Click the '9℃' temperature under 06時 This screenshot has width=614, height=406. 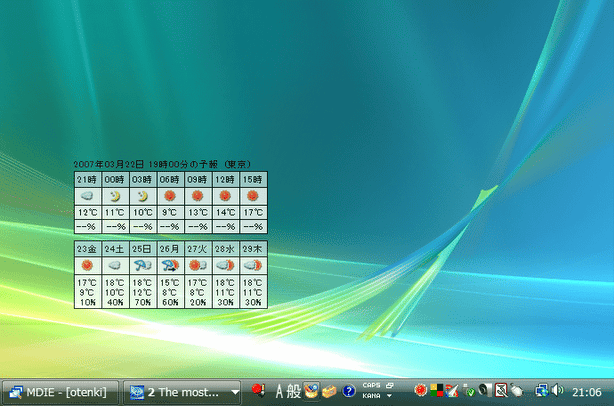coord(170,213)
